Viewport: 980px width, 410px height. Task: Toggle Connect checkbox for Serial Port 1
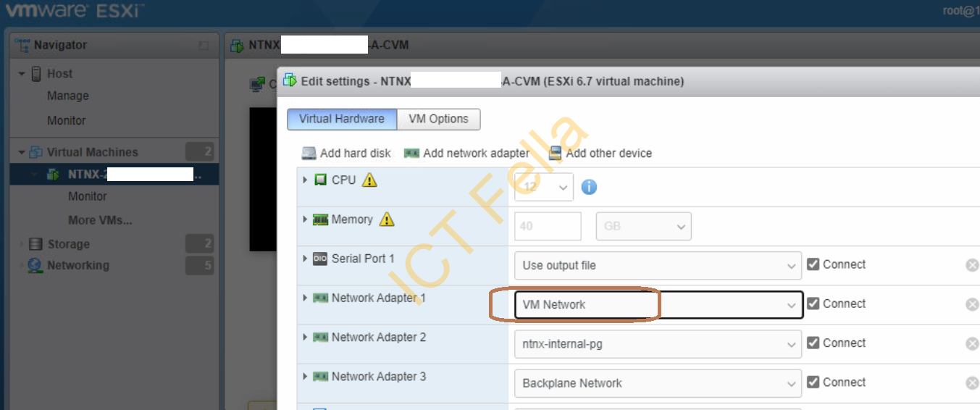click(x=813, y=264)
